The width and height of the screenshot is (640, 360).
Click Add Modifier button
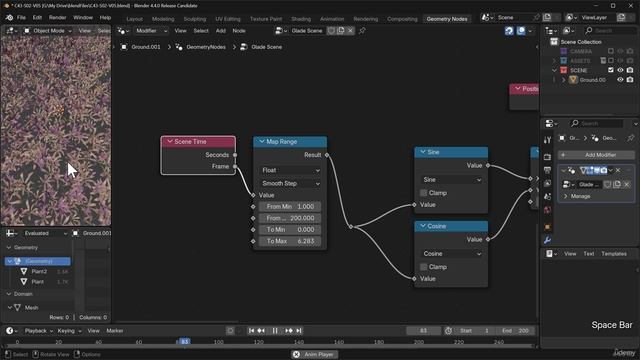coord(596,155)
